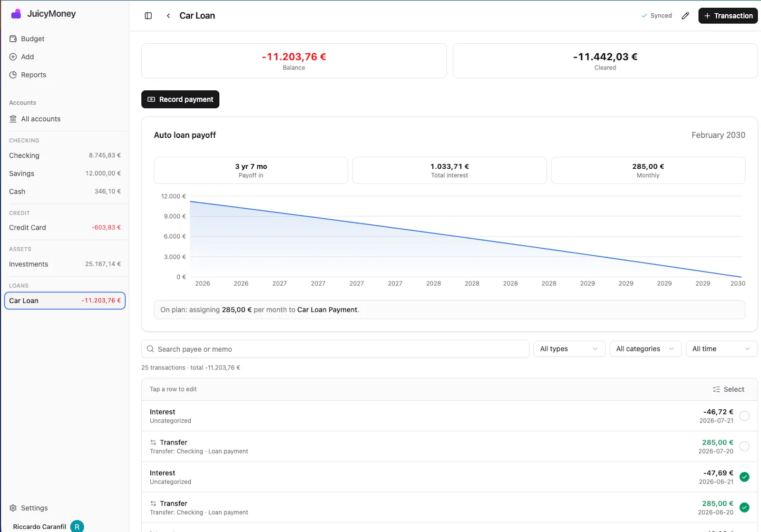Click the -11.442,03 € Cleared card
Viewport: 761px width, 532px height.
click(605, 61)
